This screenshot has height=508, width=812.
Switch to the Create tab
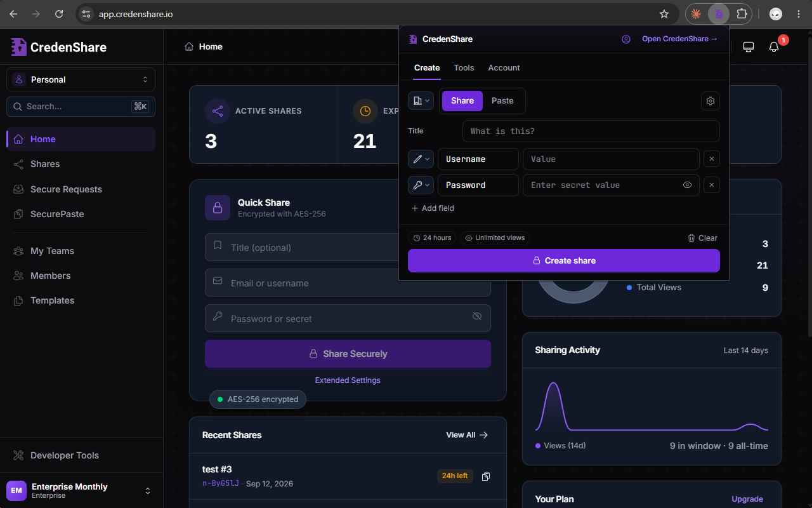(x=427, y=68)
